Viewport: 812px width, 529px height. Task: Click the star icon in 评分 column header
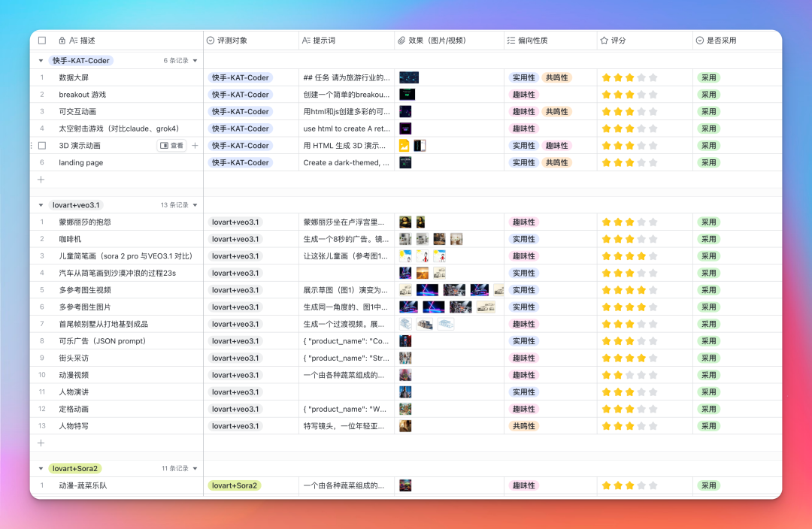click(x=604, y=41)
